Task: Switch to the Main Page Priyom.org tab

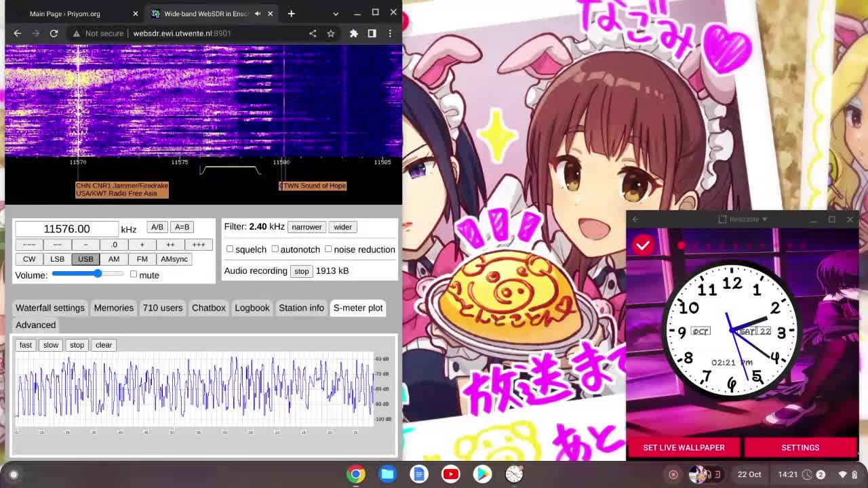Action: point(76,14)
